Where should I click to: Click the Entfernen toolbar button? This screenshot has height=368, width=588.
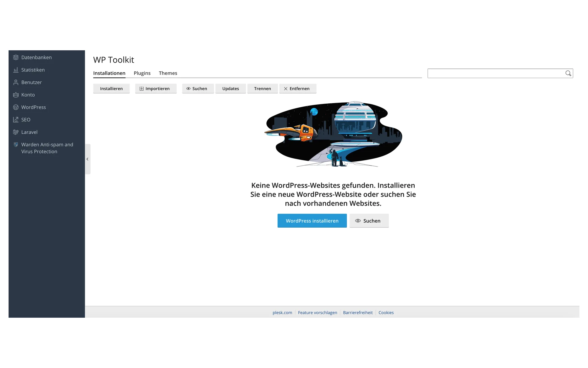pyautogui.click(x=298, y=89)
